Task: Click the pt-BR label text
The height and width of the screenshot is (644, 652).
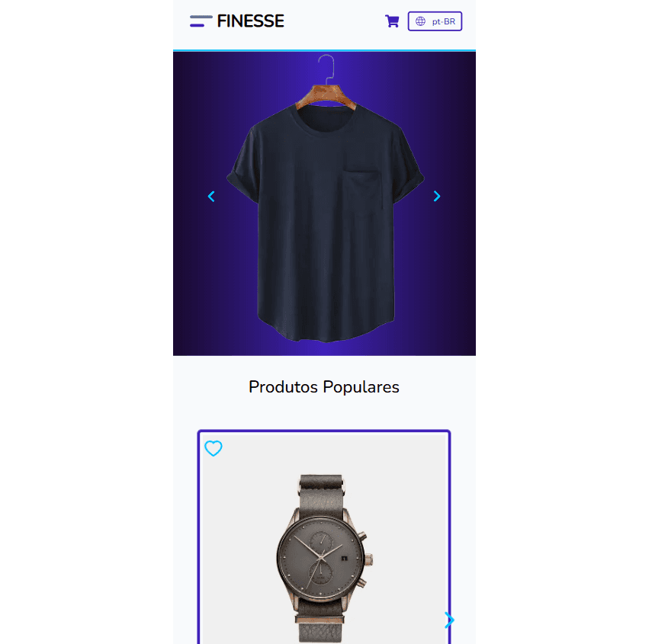Action: [444, 21]
